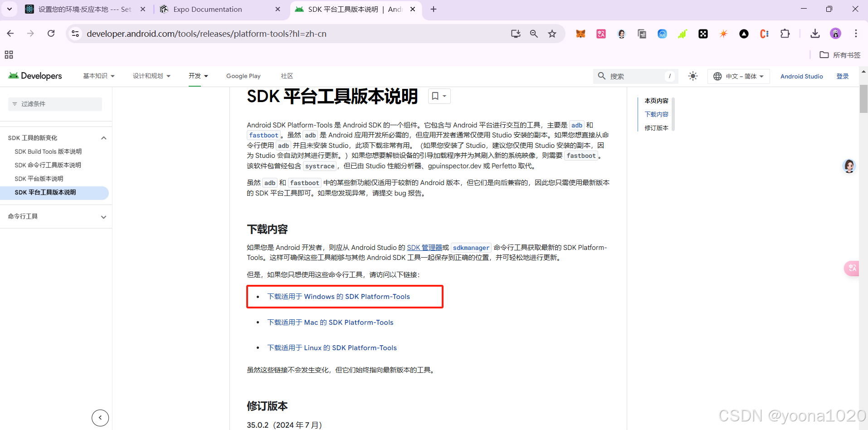Open the pink translate extension icon
This screenshot has width=868, height=430.
coord(601,34)
